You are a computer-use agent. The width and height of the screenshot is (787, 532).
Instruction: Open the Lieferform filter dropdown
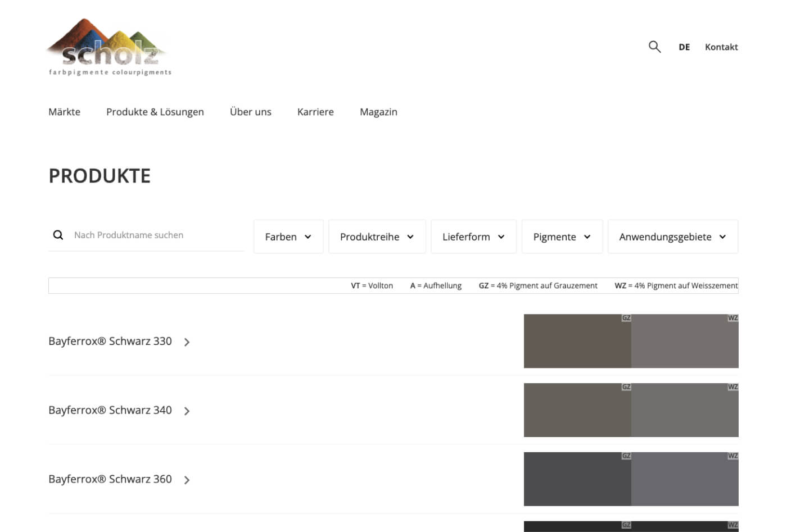pyautogui.click(x=473, y=237)
